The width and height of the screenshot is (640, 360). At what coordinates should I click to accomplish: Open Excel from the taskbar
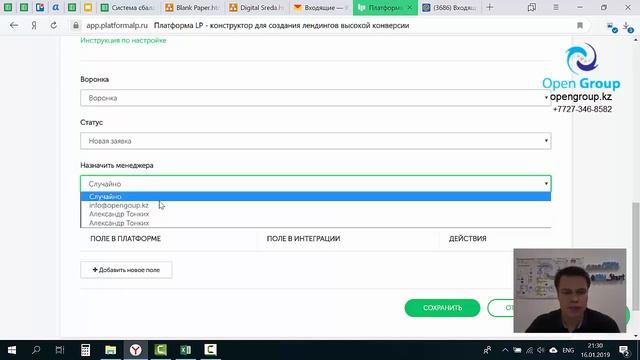(185, 350)
